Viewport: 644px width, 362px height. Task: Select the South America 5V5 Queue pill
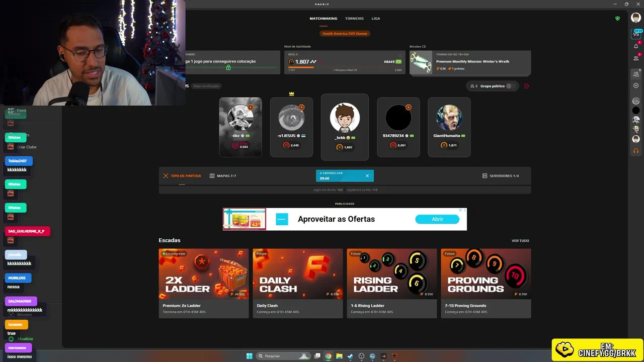point(345,34)
